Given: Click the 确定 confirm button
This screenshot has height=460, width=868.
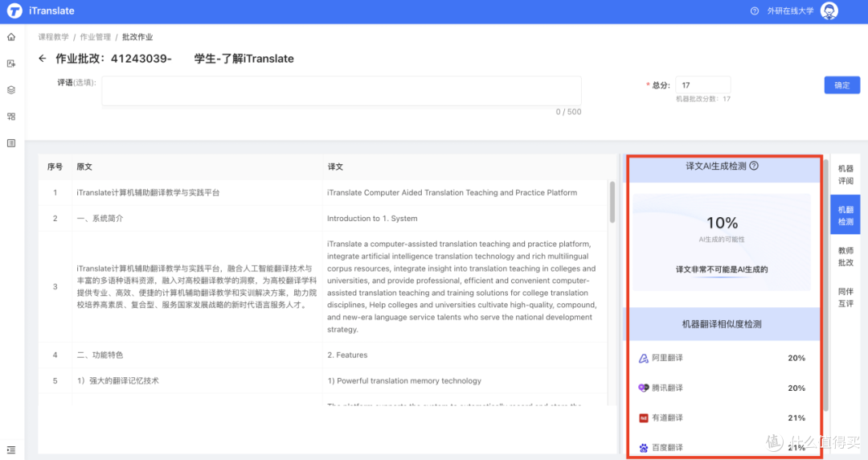Looking at the screenshot, I should [842, 85].
